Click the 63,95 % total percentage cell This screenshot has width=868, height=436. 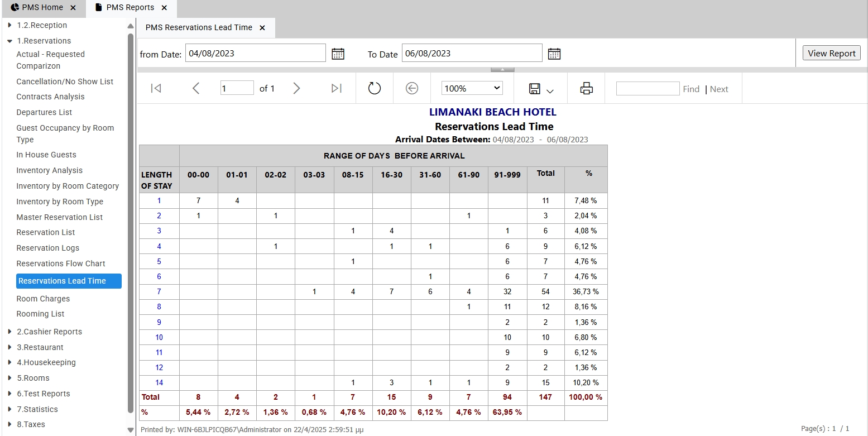click(x=507, y=413)
